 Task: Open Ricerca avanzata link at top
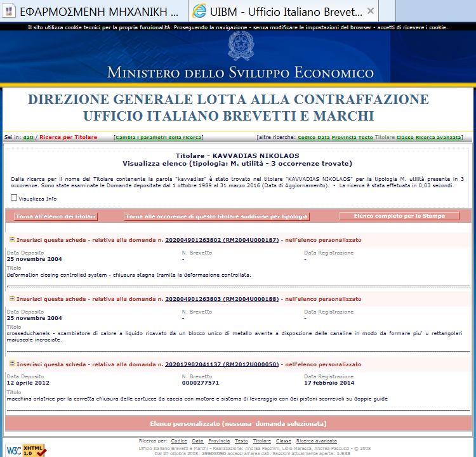coord(438,138)
